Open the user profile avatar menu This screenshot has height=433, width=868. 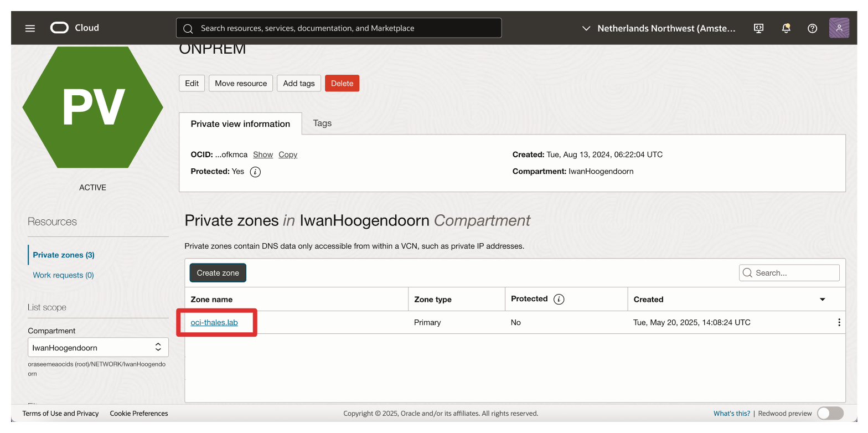(839, 28)
